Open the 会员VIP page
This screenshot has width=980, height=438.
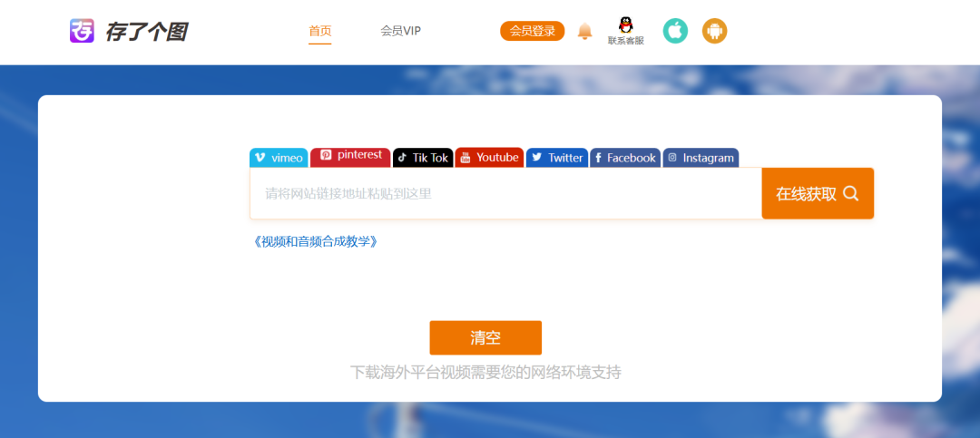(x=400, y=31)
